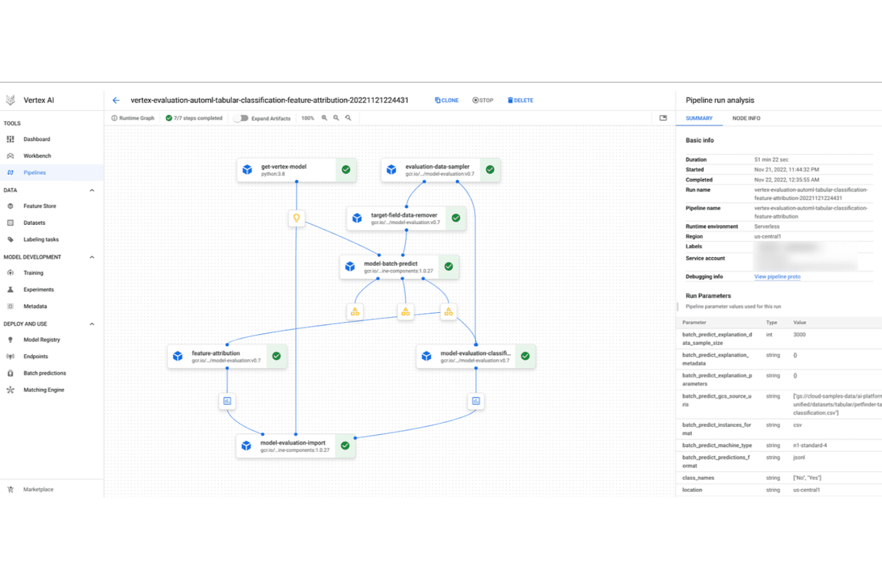Zoom out on the graph
This screenshot has width=882, height=588.
336,118
